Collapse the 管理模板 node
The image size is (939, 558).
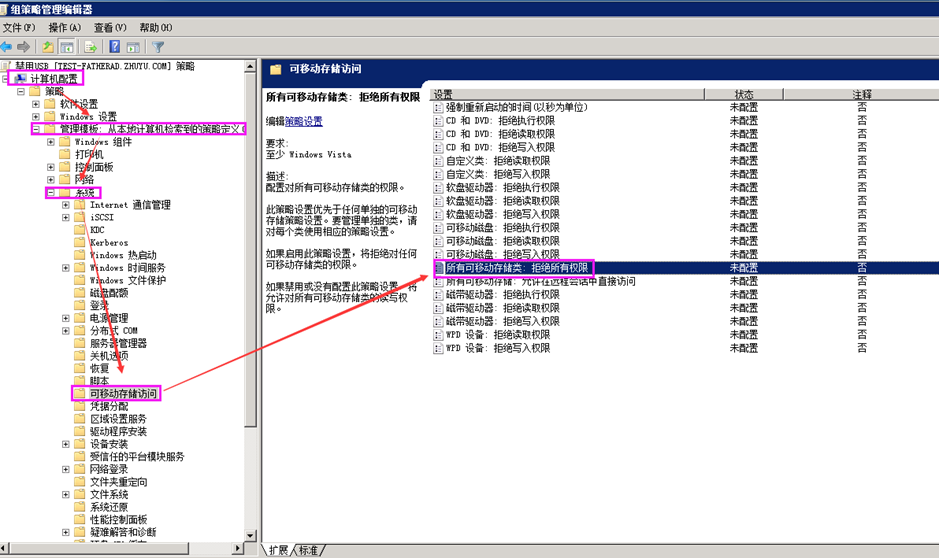click(36, 129)
